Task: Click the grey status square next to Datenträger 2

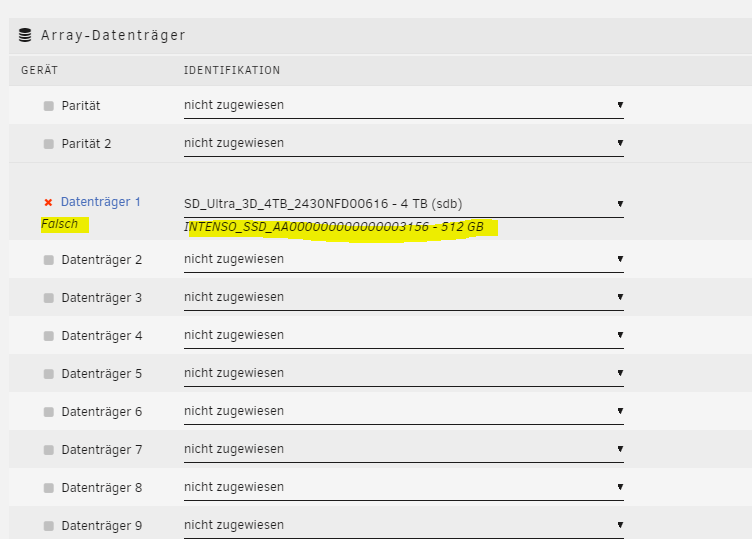Action: (48, 260)
